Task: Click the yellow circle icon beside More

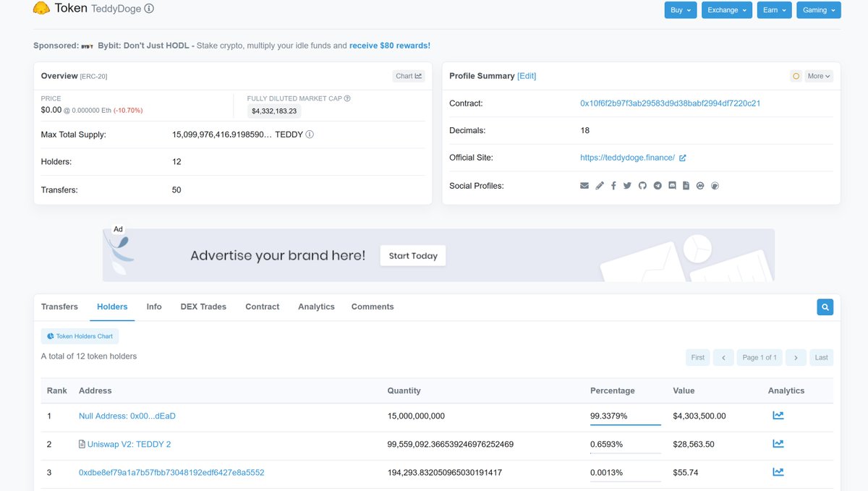Action: 796,76
